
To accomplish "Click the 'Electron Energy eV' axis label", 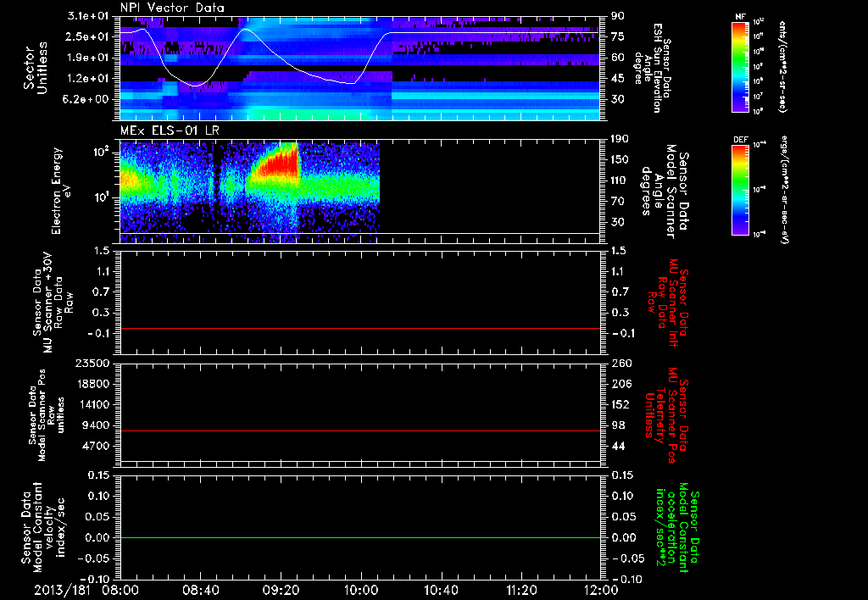I will [62, 191].
